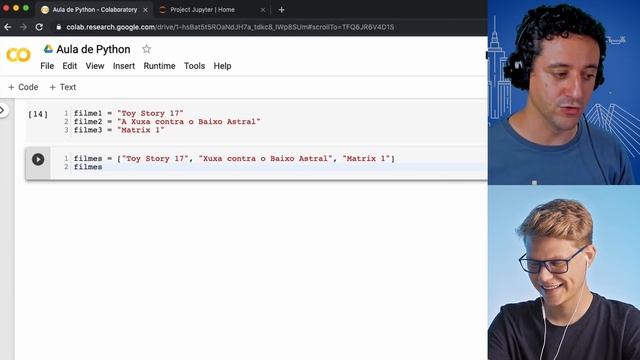
Task: Reload the Colab page
Action: 39,27
